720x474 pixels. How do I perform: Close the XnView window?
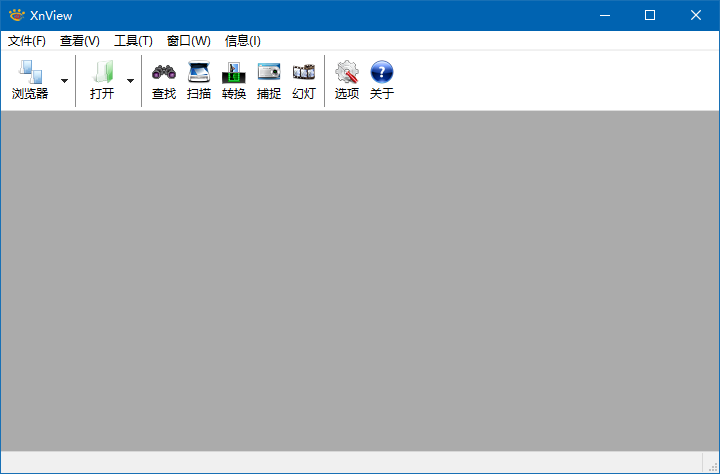coord(696,15)
